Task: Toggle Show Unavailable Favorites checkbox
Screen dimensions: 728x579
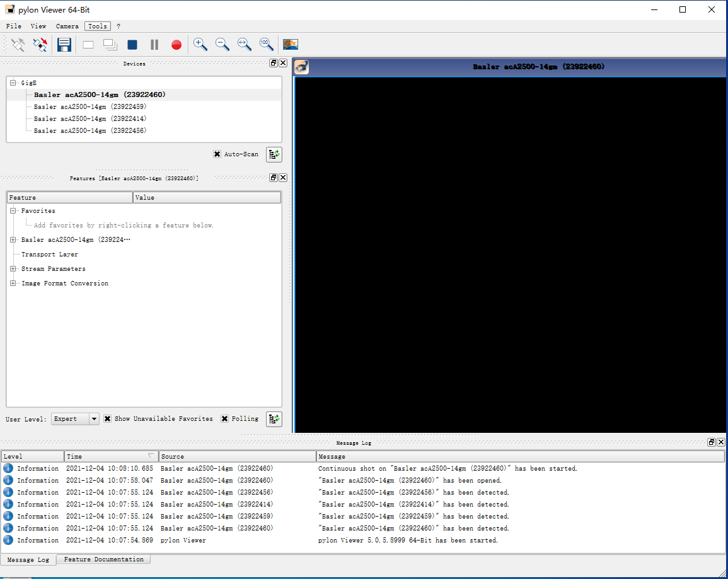Action: [x=107, y=418]
